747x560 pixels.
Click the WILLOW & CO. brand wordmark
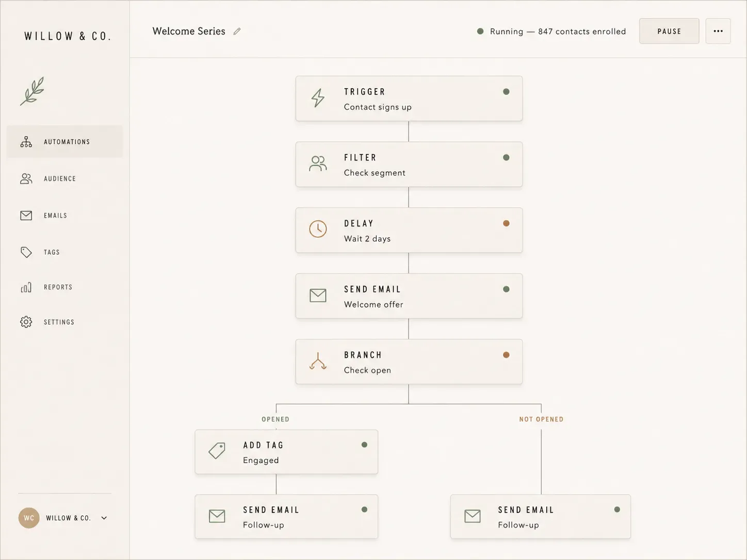68,36
